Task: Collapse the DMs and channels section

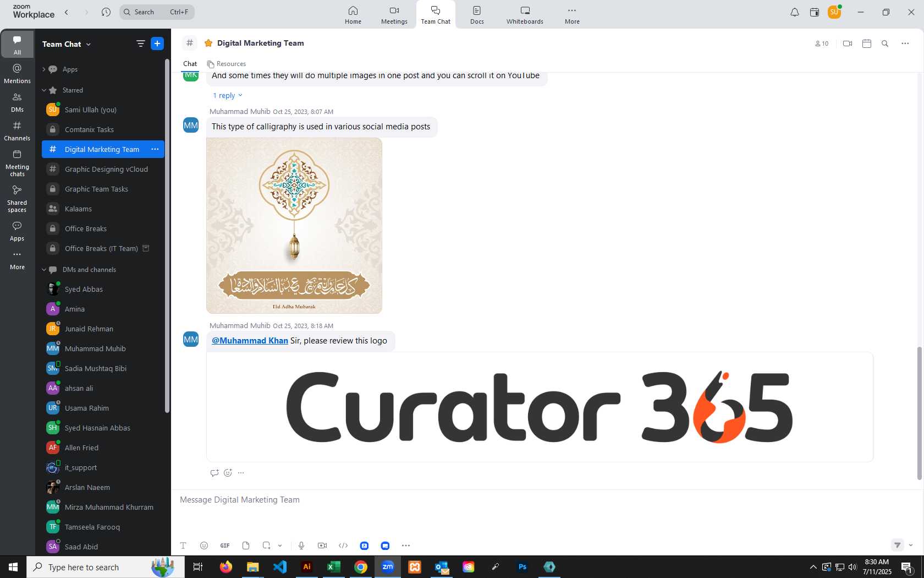Action: pyautogui.click(x=44, y=270)
